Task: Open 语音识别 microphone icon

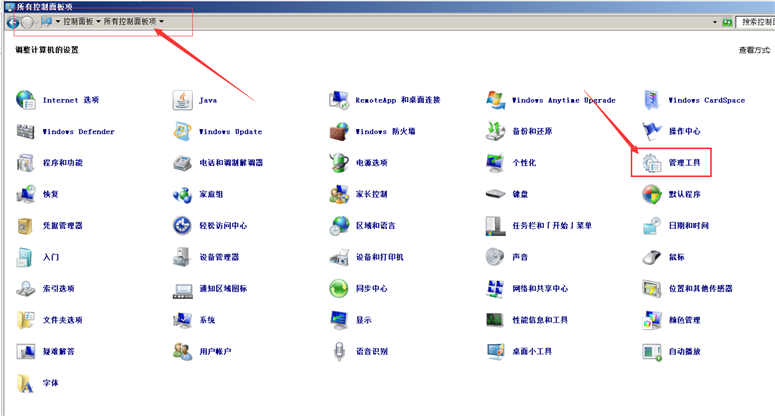Action: pos(339,351)
